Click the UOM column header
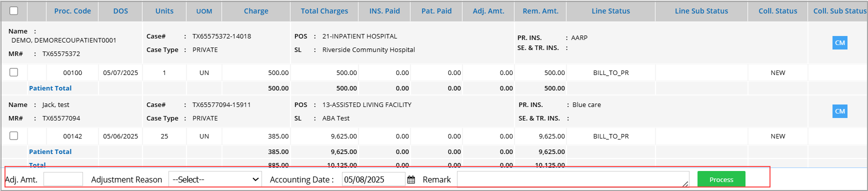Viewport: 868px width, 191px height. (x=204, y=11)
